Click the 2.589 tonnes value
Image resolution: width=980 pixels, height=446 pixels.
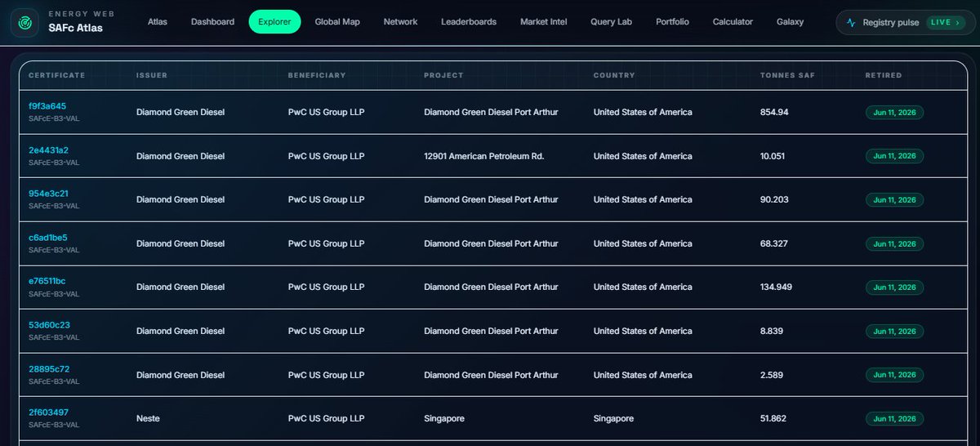point(772,375)
